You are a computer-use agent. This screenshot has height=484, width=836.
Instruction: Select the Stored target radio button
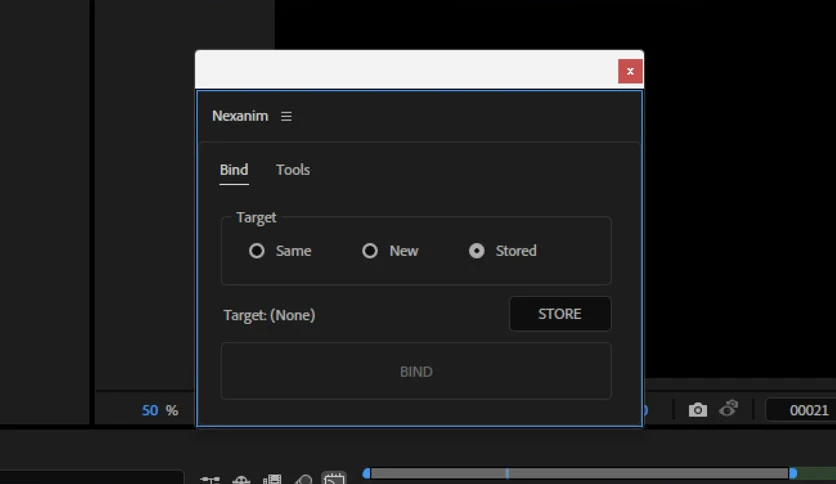[x=477, y=251]
